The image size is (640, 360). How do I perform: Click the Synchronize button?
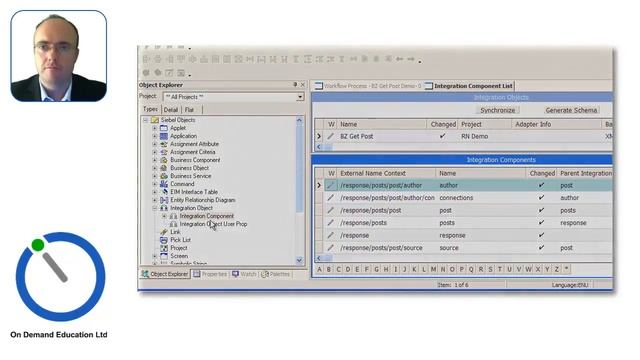pos(498,110)
